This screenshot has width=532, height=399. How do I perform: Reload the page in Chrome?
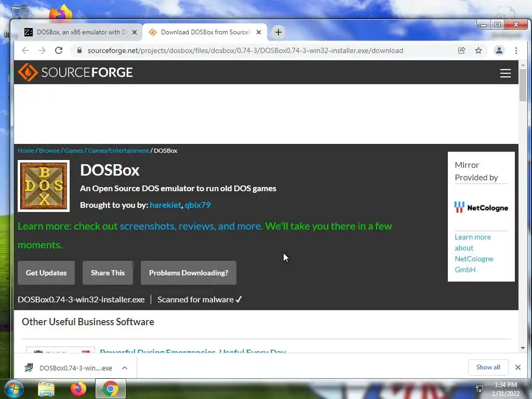(59, 50)
